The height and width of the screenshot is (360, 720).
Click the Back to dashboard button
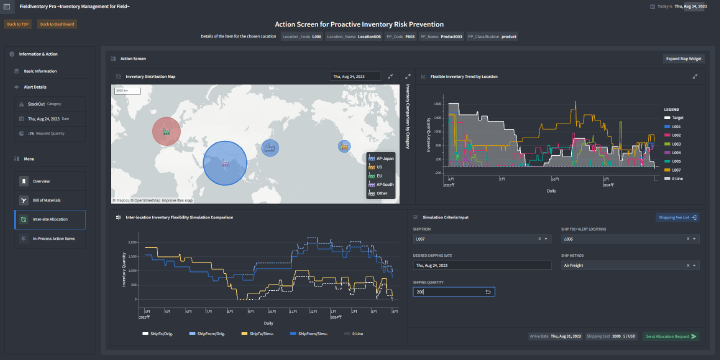(56, 24)
